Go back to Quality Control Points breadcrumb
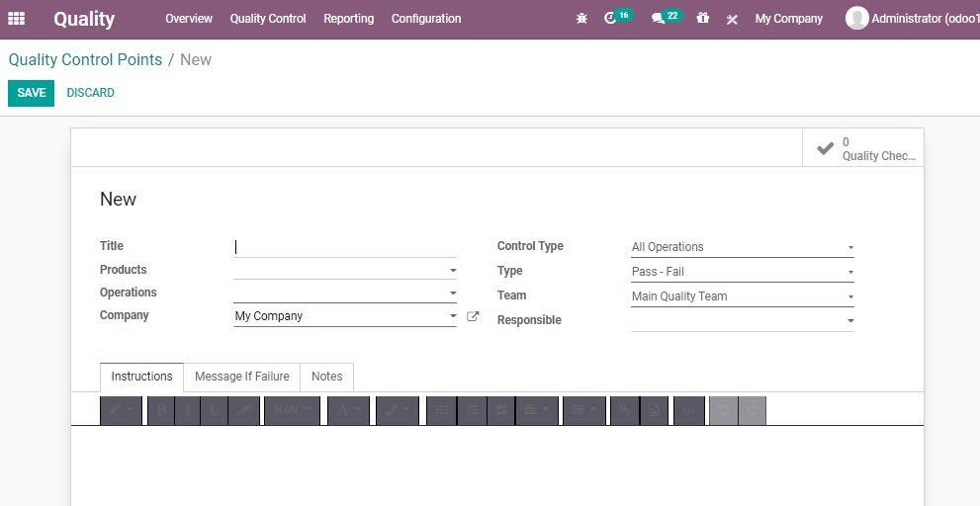Image resolution: width=980 pixels, height=506 pixels. coord(86,60)
